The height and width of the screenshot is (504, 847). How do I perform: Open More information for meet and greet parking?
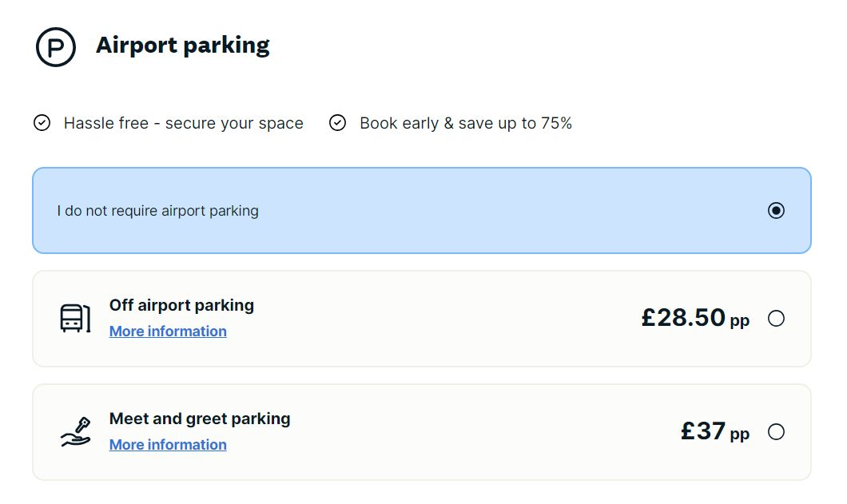click(x=168, y=444)
